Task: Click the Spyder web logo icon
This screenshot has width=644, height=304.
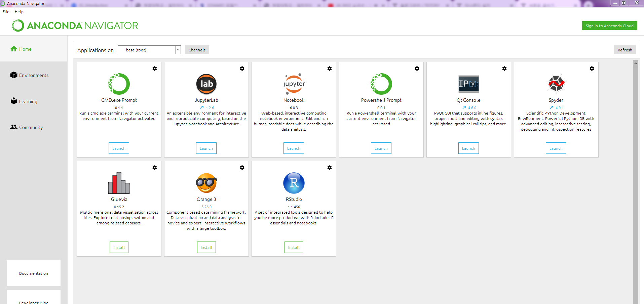Action: 556,84
